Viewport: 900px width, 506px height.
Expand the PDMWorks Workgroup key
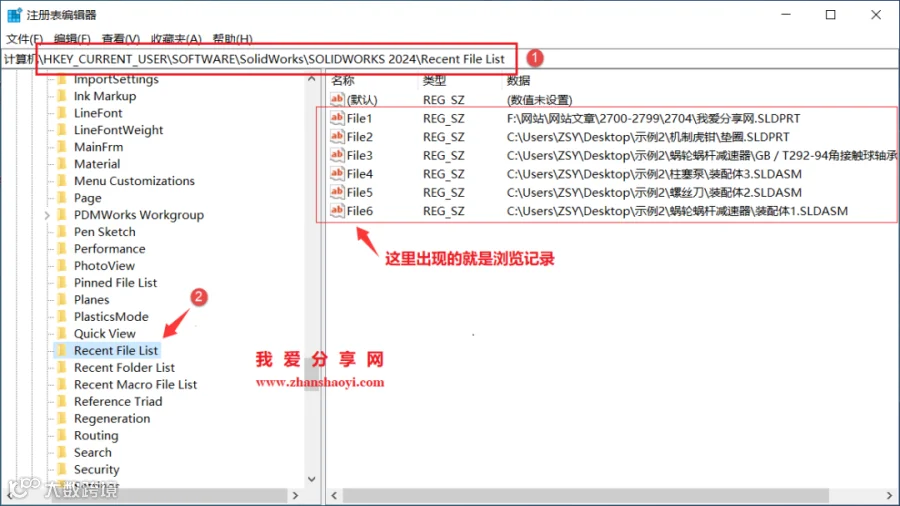[x=47, y=215]
